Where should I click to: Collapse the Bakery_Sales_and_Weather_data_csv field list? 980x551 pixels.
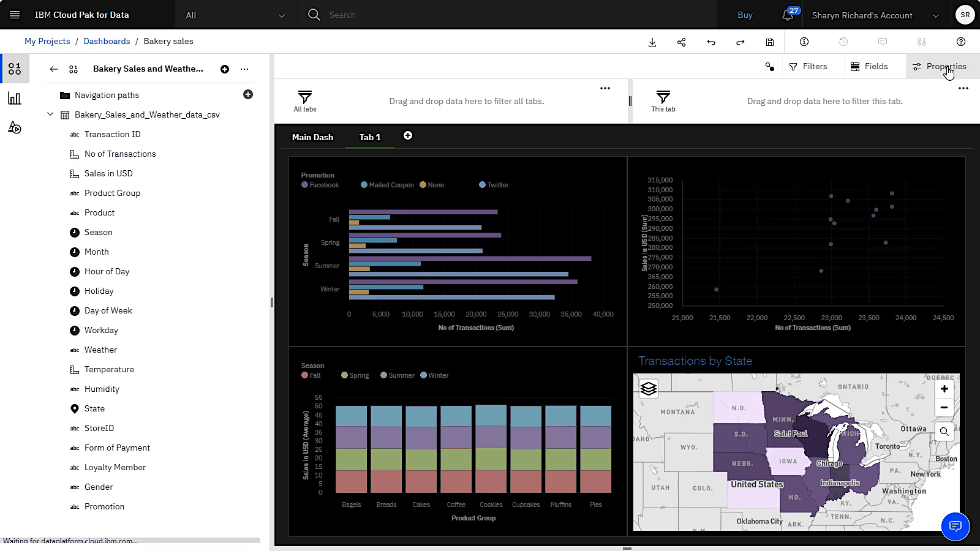(x=50, y=114)
